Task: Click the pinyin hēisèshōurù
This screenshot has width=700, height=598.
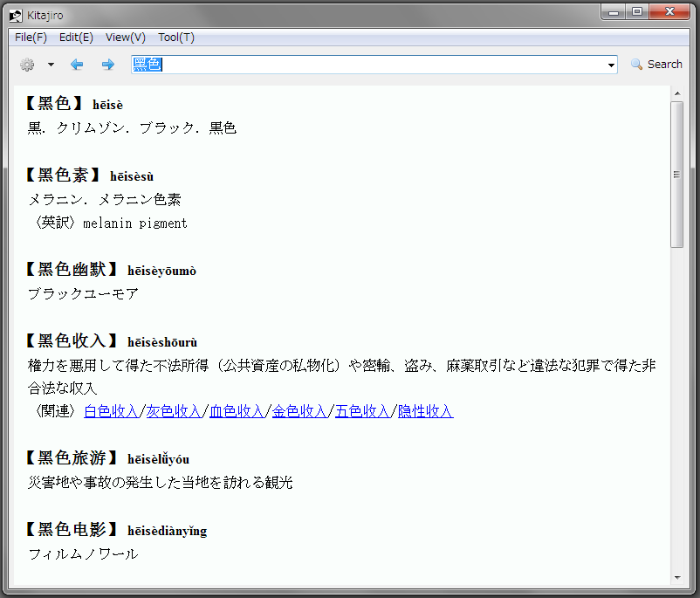Action: point(162,342)
